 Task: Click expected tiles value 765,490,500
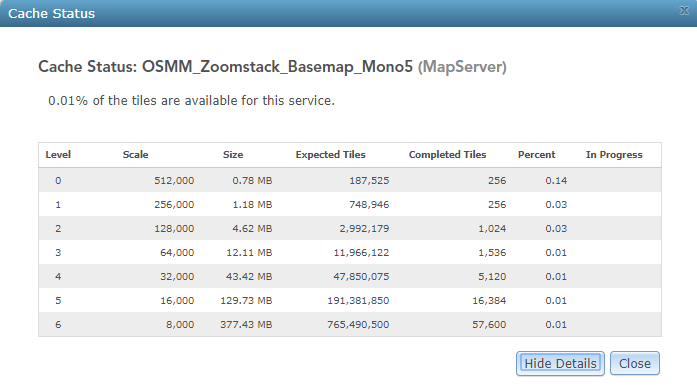point(358,324)
